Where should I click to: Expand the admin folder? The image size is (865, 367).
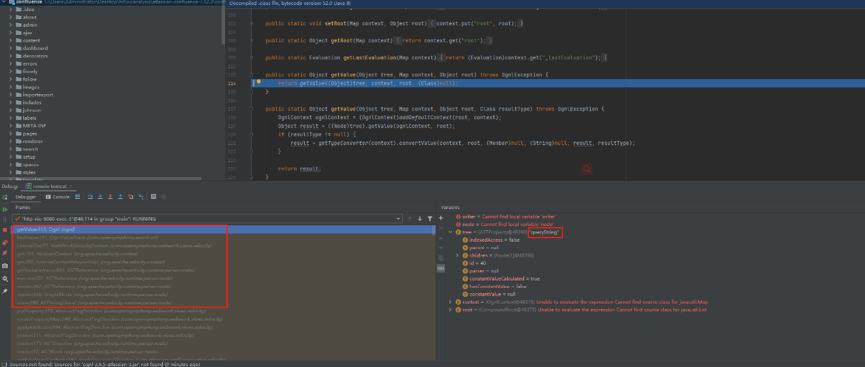point(11,25)
